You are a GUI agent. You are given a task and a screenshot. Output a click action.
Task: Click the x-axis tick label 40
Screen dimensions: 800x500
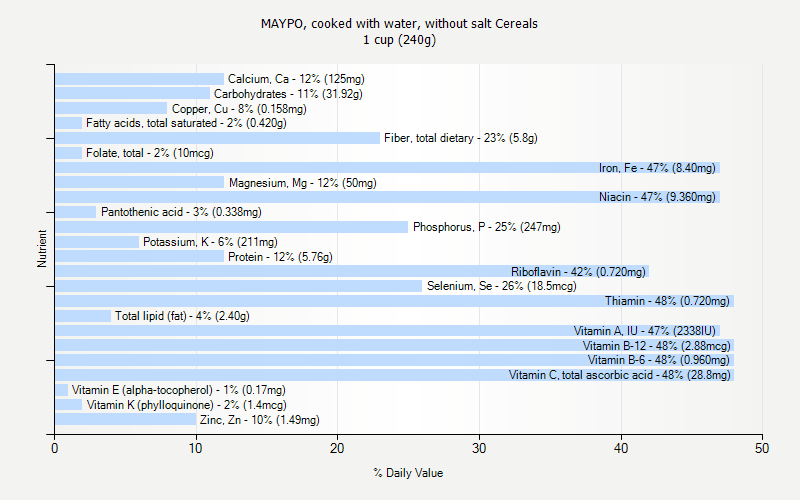tap(621, 448)
